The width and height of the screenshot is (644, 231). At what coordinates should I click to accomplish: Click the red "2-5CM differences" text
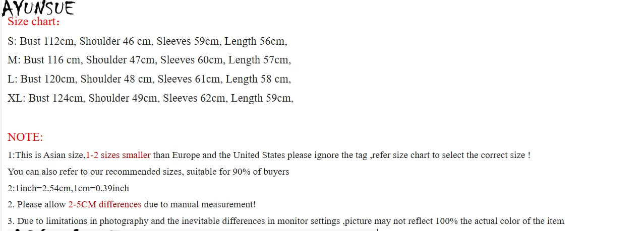tap(105, 204)
